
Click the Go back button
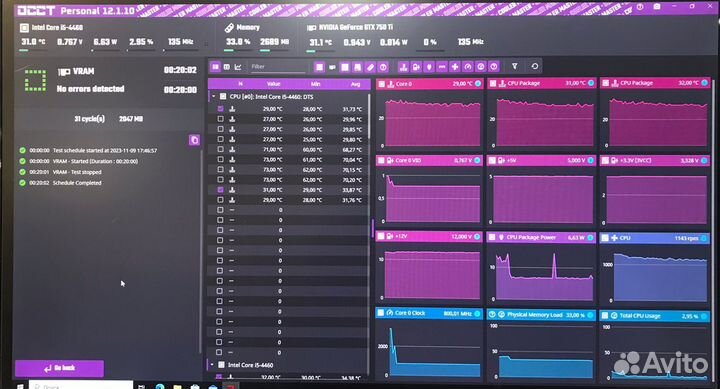tap(60, 368)
